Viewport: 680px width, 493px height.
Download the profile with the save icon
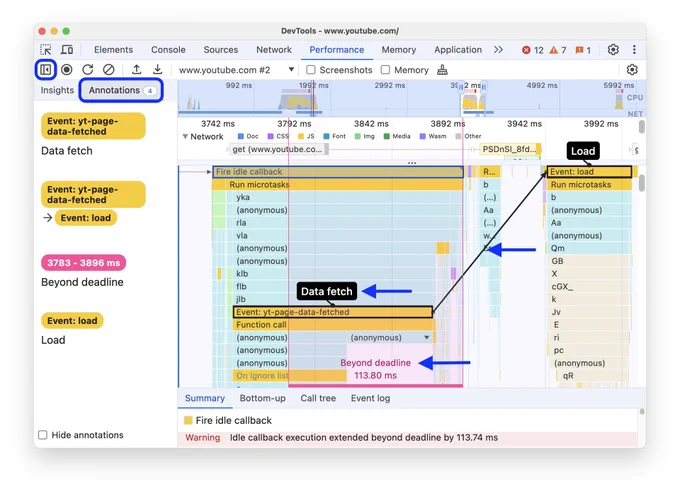coord(157,69)
